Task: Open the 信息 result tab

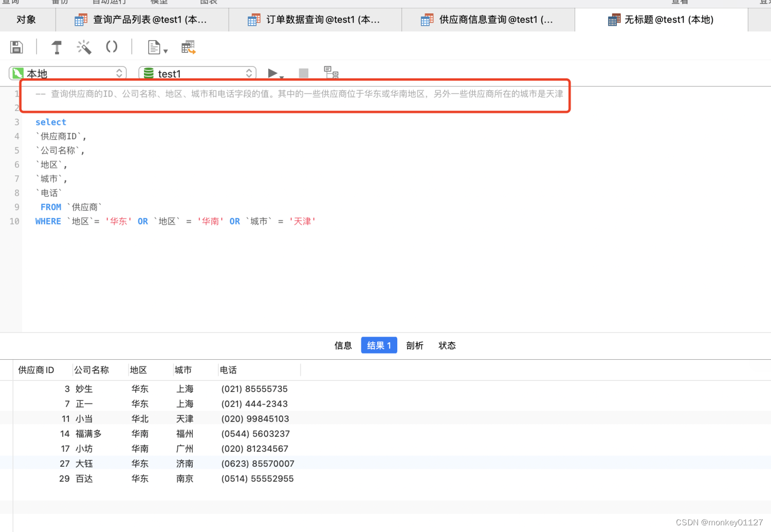Action: 343,345
